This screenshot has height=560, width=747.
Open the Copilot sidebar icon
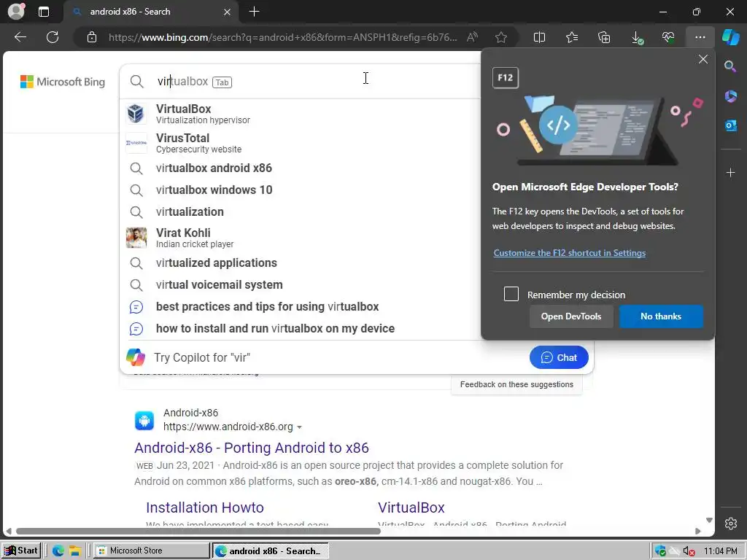click(730, 37)
